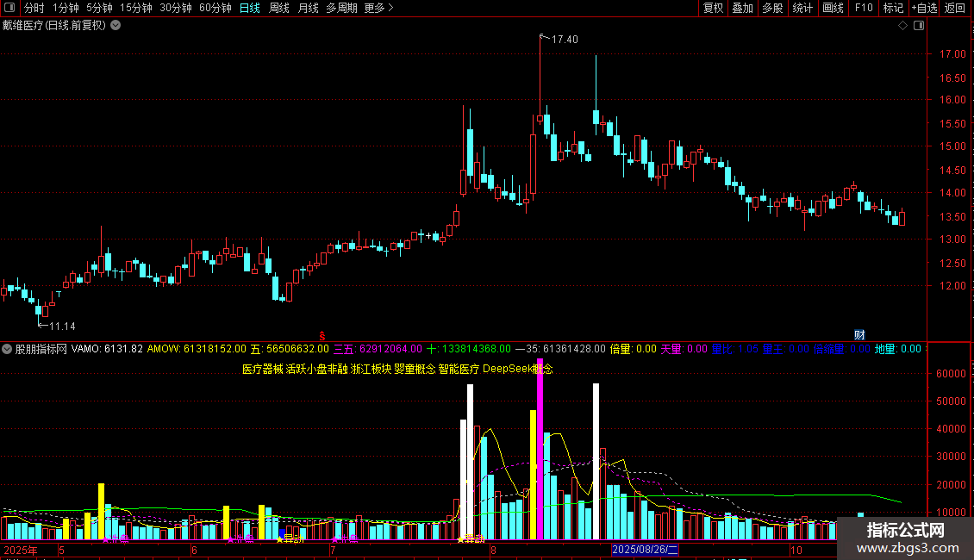Open 多周期 multi-period view
This screenshot has height=560, width=974.
point(341,8)
